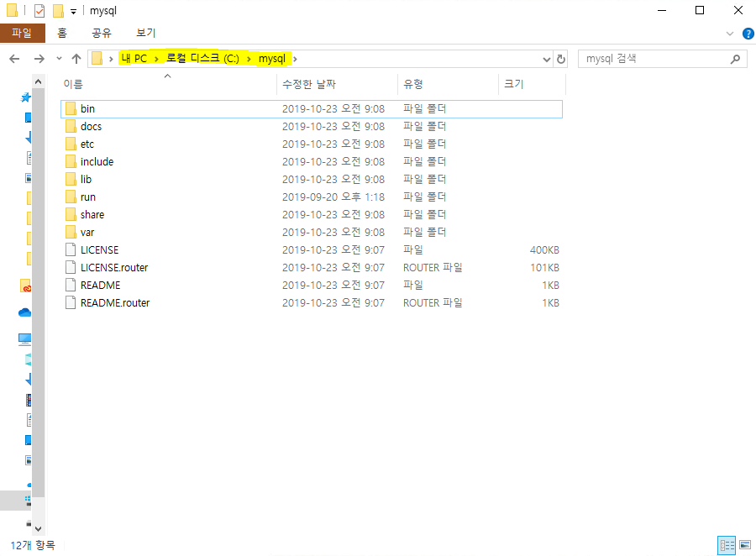Click the include folder name
Screen dimensions: 756x556
click(x=97, y=161)
